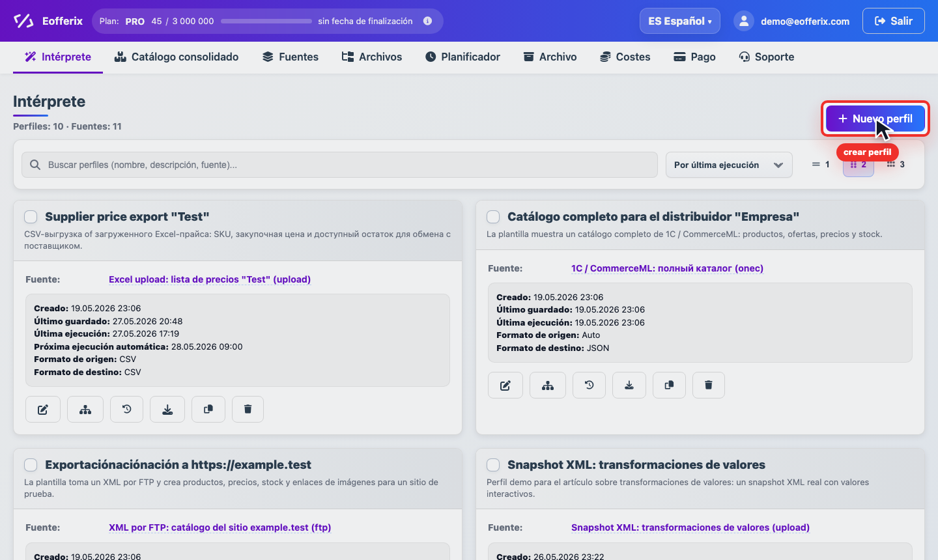Open run history for Supplier price export
Viewport: 938px width, 560px height.
[126, 410]
